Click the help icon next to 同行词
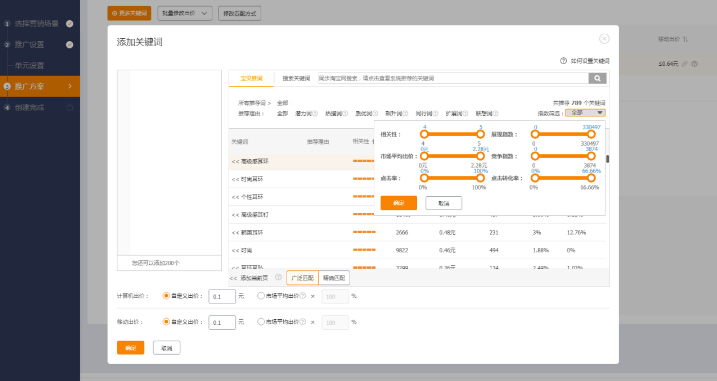 point(435,113)
